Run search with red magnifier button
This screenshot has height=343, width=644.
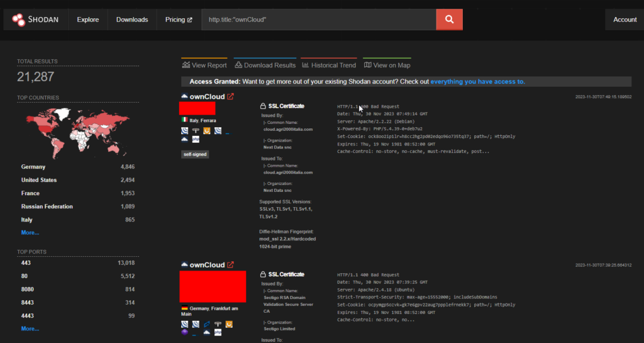pos(449,20)
